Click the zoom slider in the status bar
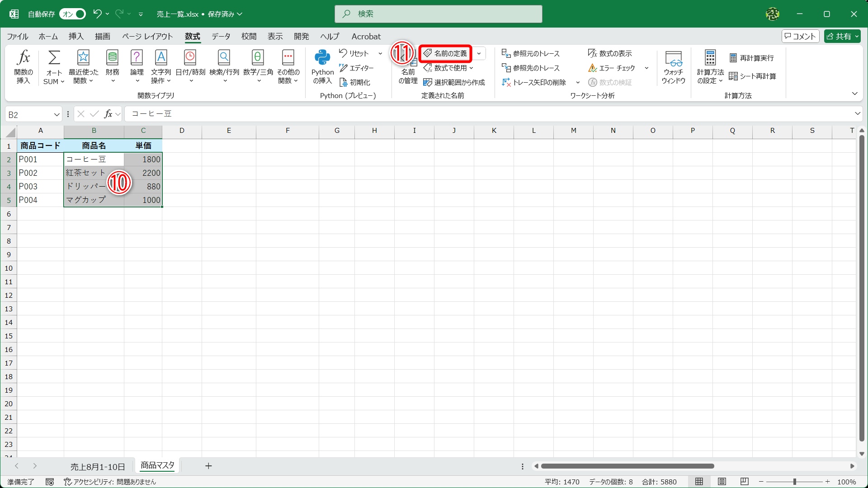 794,482
